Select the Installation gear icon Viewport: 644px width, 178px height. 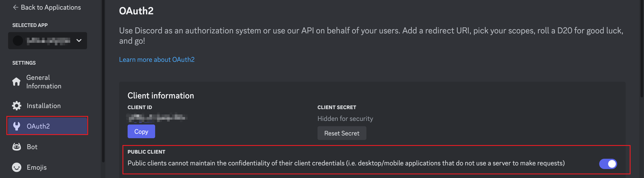(x=16, y=105)
